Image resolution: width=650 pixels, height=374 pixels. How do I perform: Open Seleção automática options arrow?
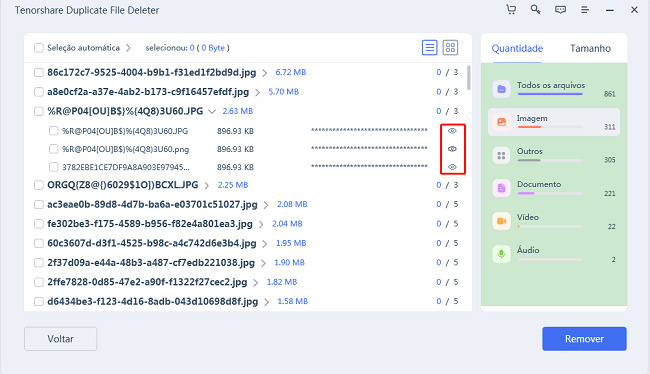pos(129,48)
